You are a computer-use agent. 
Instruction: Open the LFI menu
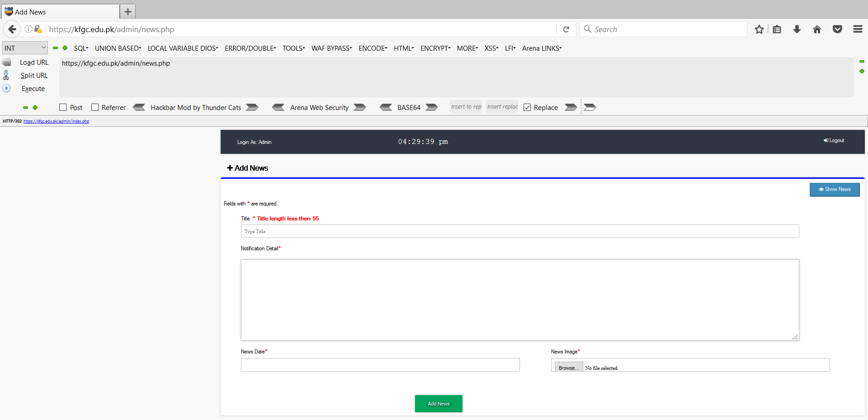[x=510, y=48]
